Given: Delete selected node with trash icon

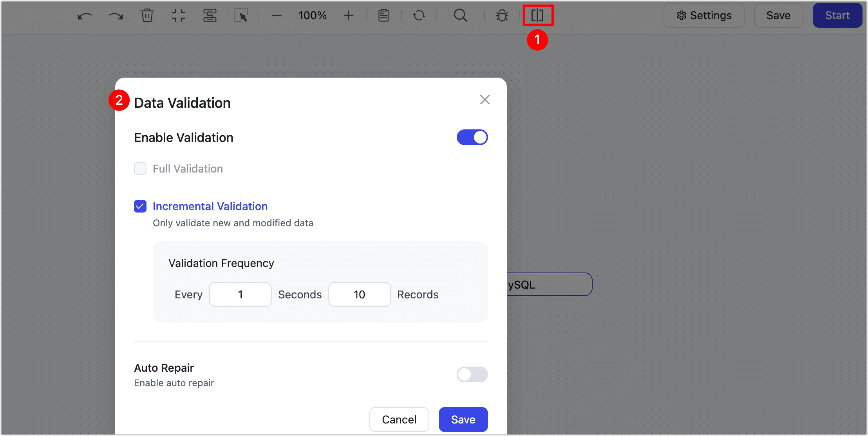Looking at the screenshot, I should coord(147,16).
